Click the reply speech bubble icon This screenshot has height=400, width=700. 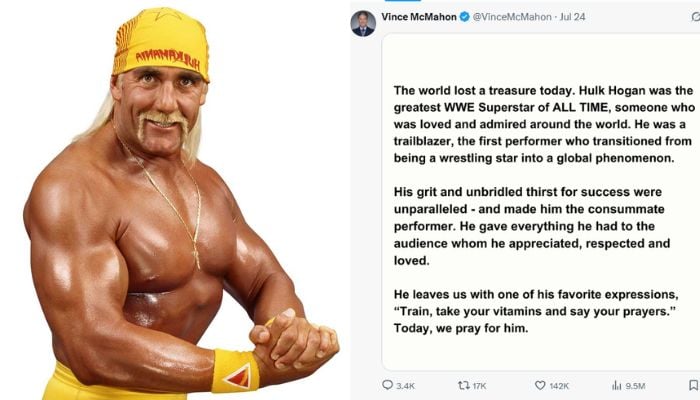pos(388,384)
